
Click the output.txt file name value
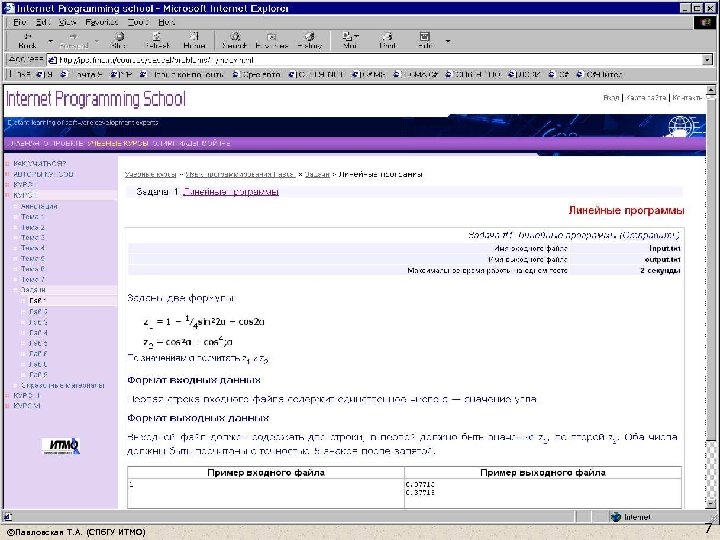point(662,259)
